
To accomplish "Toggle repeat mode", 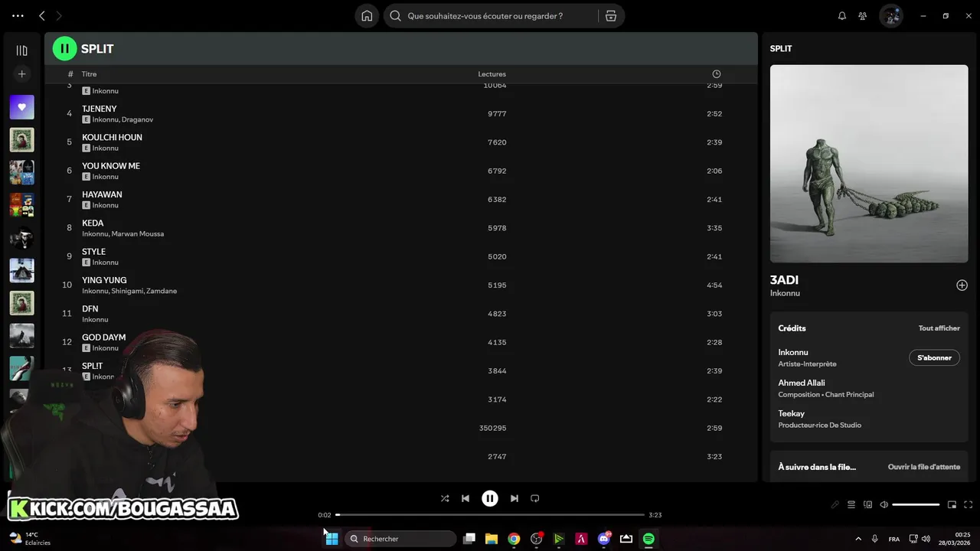I will [535, 498].
